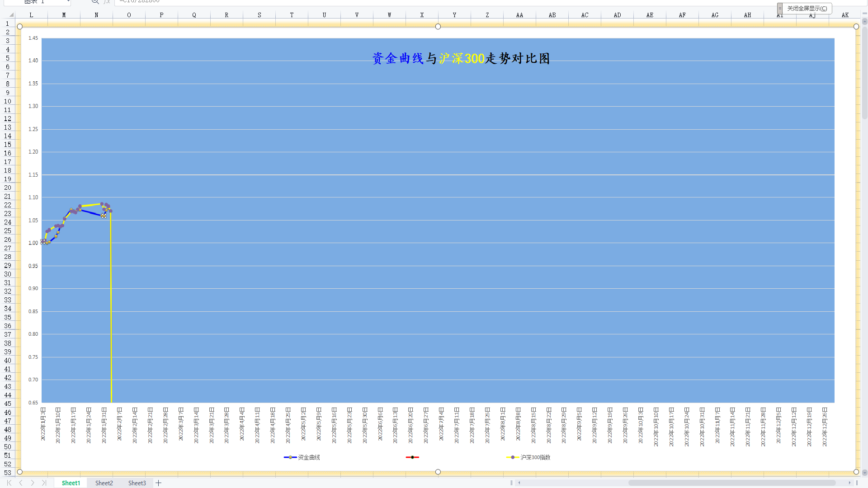This screenshot has height=488, width=868.
Task: Click previous sheet navigation arrow
Action: point(21,483)
